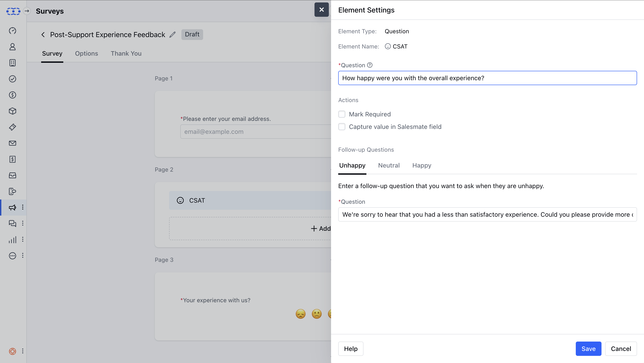
Task: Click the smiley icon on the CSAT element
Action: (180, 200)
